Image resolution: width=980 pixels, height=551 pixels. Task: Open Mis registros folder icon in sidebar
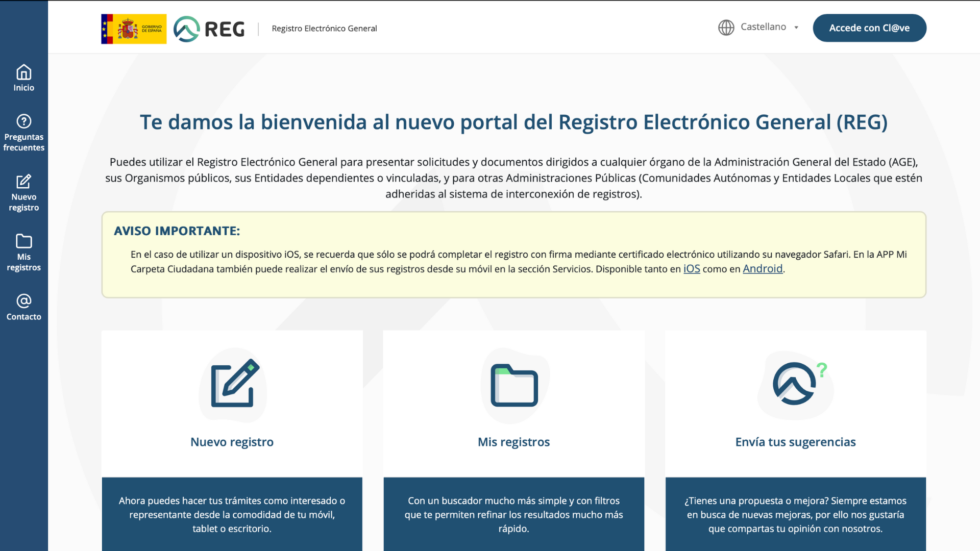(23, 241)
